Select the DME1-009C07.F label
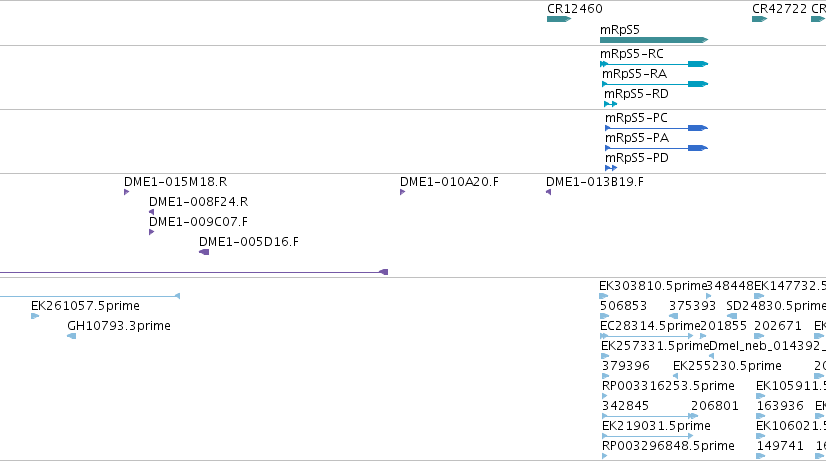826x461 pixels. pyautogui.click(x=199, y=222)
